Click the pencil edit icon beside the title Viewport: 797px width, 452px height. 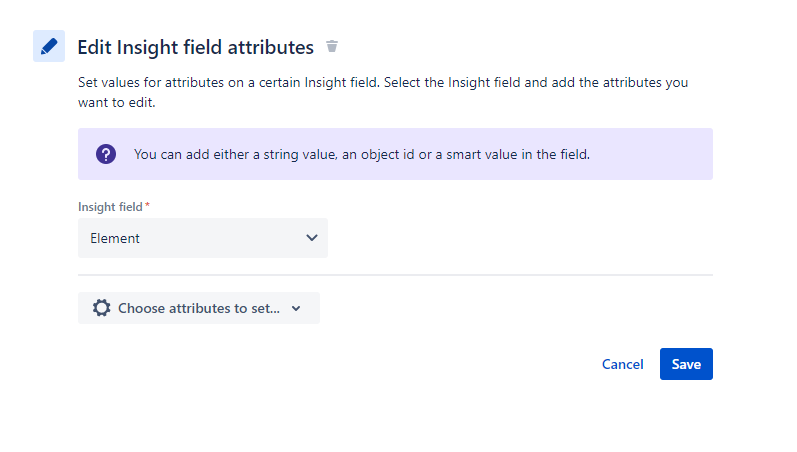pos(49,46)
